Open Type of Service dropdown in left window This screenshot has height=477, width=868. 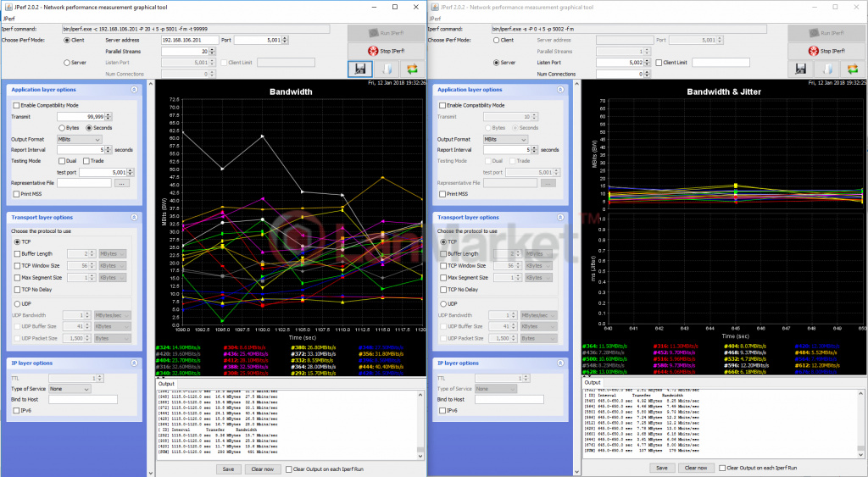point(70,389)
